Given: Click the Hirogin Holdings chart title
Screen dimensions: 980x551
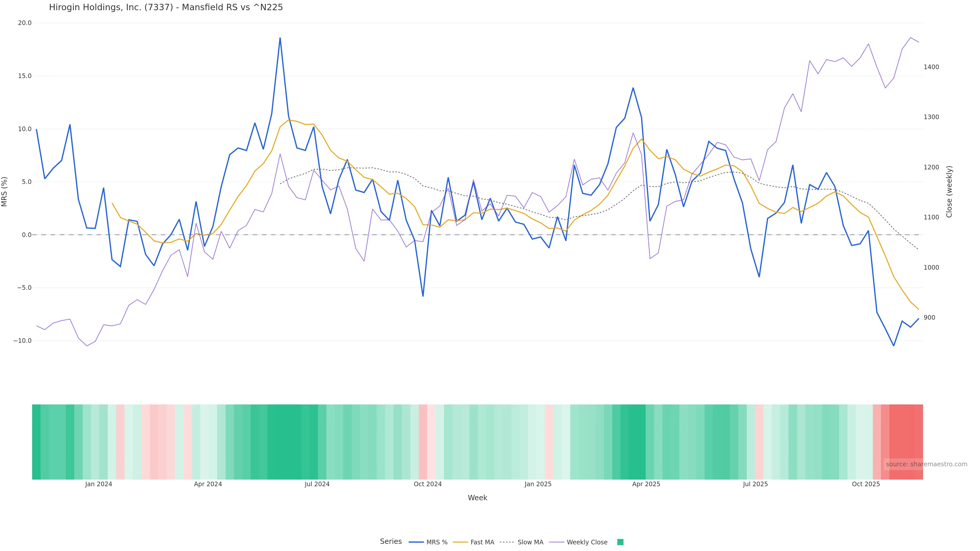Looking at the screenshot, I should [x=166, y=8].
